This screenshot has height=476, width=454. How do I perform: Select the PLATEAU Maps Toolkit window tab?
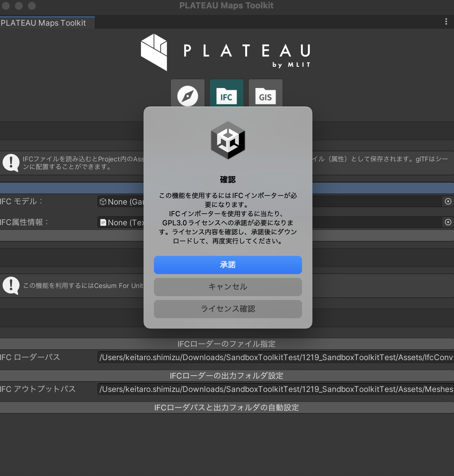[47, 23]
